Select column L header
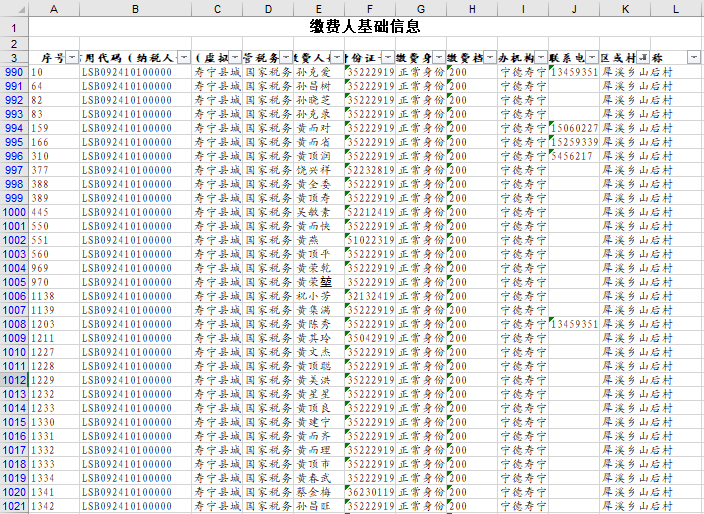704x514 pixels. tap(676, 9)
